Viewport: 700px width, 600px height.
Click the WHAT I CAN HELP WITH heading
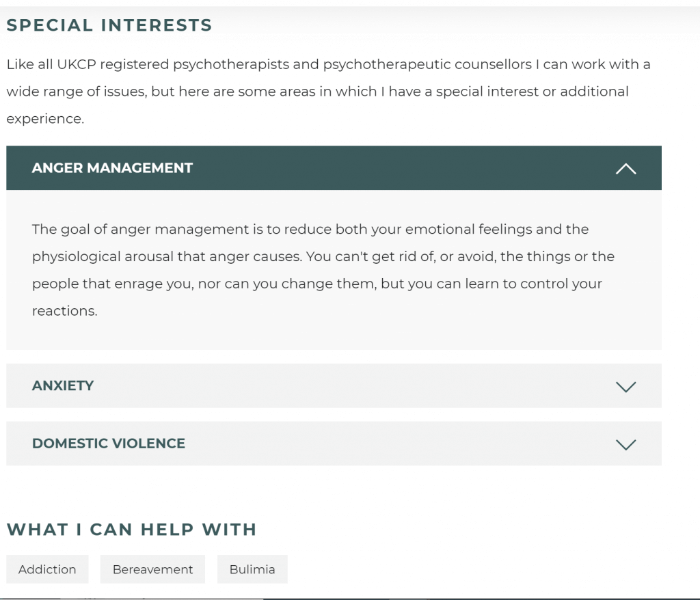point(131,530)
